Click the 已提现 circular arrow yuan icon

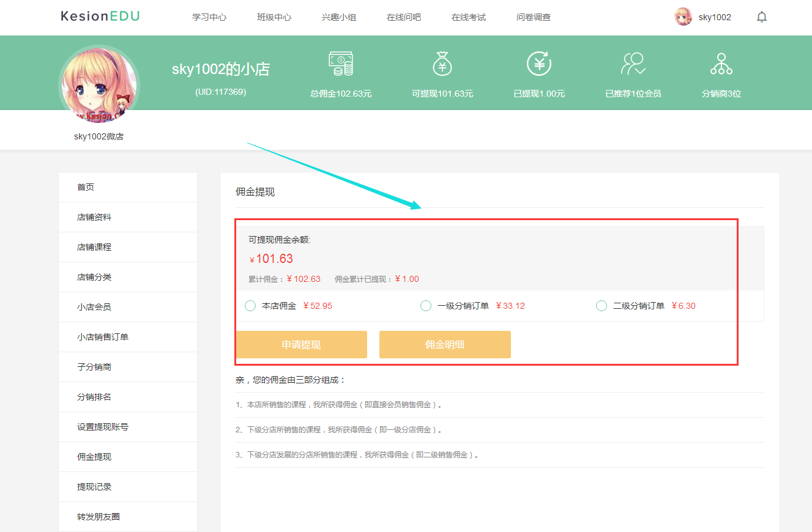click(x=538, y=63)
